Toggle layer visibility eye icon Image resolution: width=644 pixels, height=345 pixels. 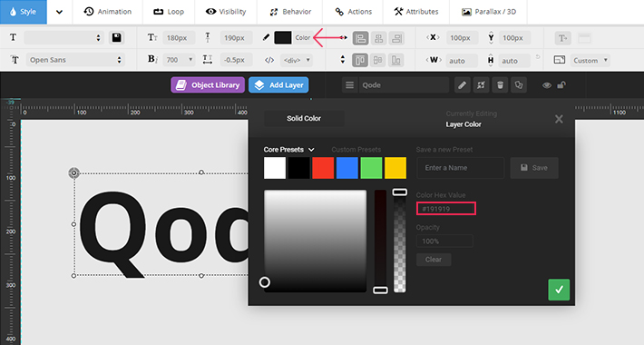pyautogui.click(x=547, y=85)
